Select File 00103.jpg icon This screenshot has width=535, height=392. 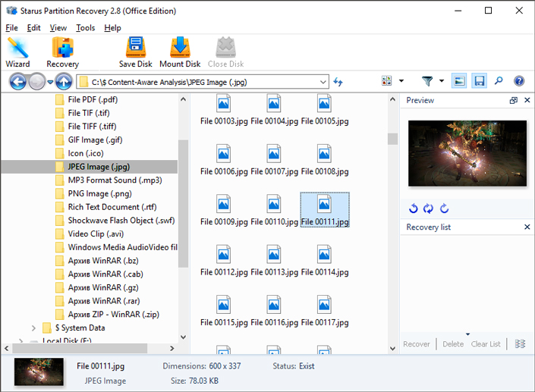pyautogui.click(x=223, y=103)
